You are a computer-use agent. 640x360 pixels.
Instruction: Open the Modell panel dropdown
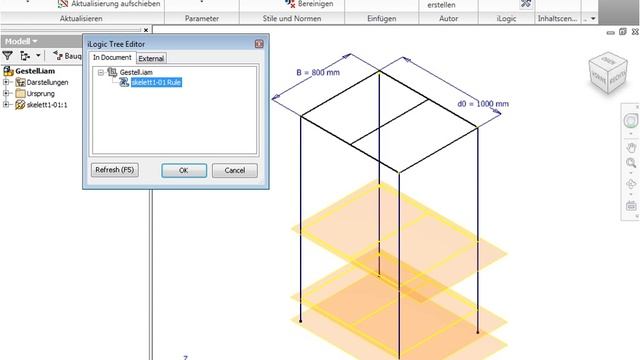(x=35, y=42)
